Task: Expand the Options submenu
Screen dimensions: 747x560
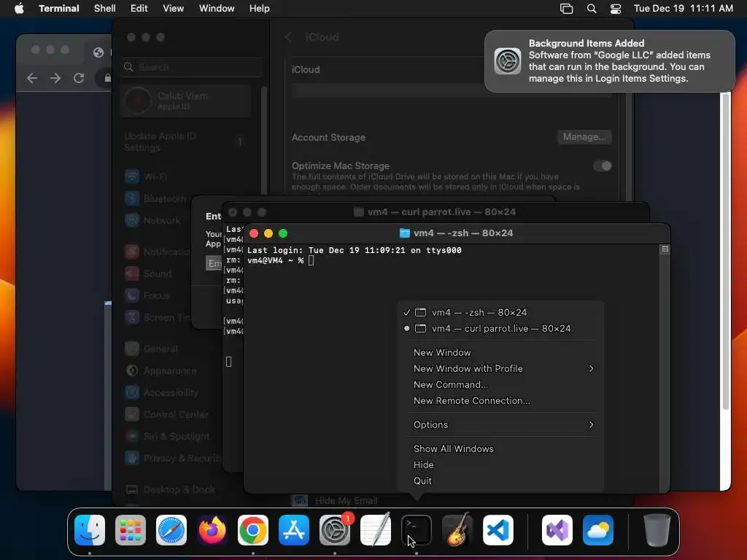Action: tap(500, 425)
